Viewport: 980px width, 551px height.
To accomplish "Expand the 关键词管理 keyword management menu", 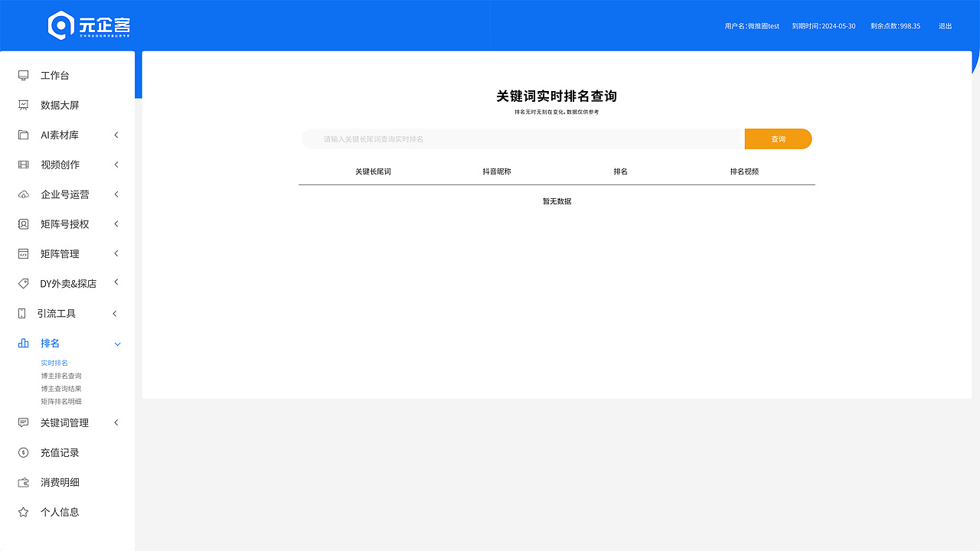I will coord(67,422).
